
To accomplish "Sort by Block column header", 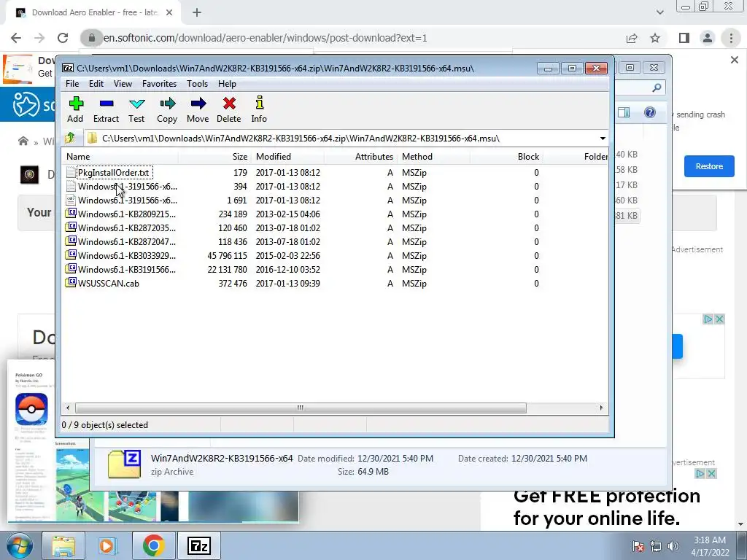I will pos(507,157).
